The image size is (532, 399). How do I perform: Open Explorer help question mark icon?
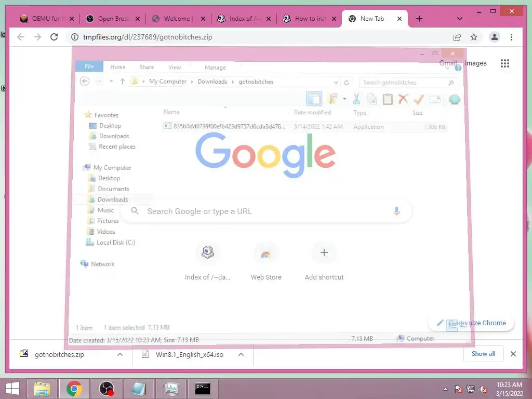(x=458, y=68)
